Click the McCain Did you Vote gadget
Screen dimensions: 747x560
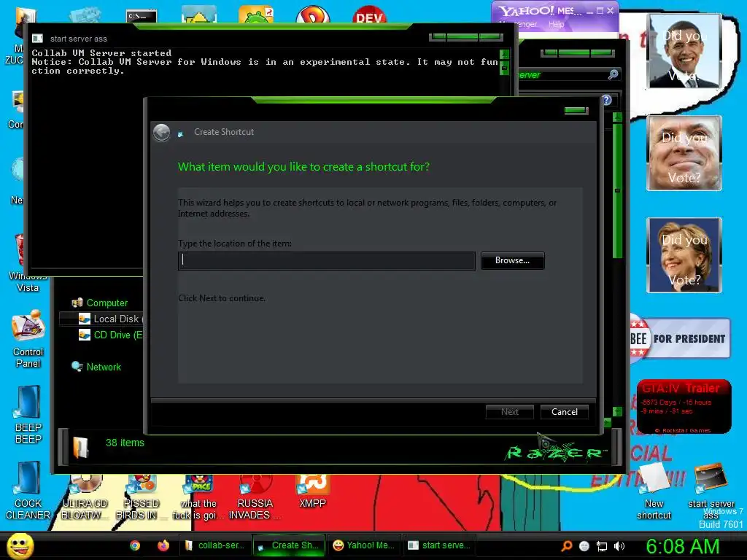coord(684,153)
